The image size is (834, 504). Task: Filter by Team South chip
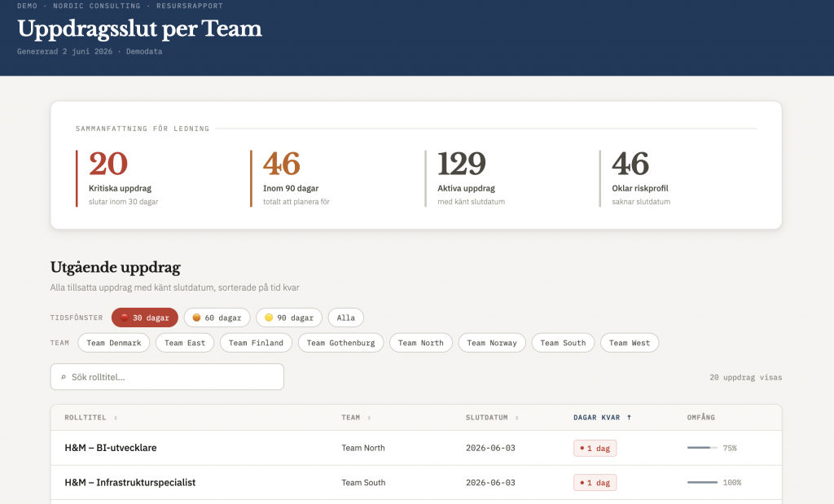tap(563, 343)
